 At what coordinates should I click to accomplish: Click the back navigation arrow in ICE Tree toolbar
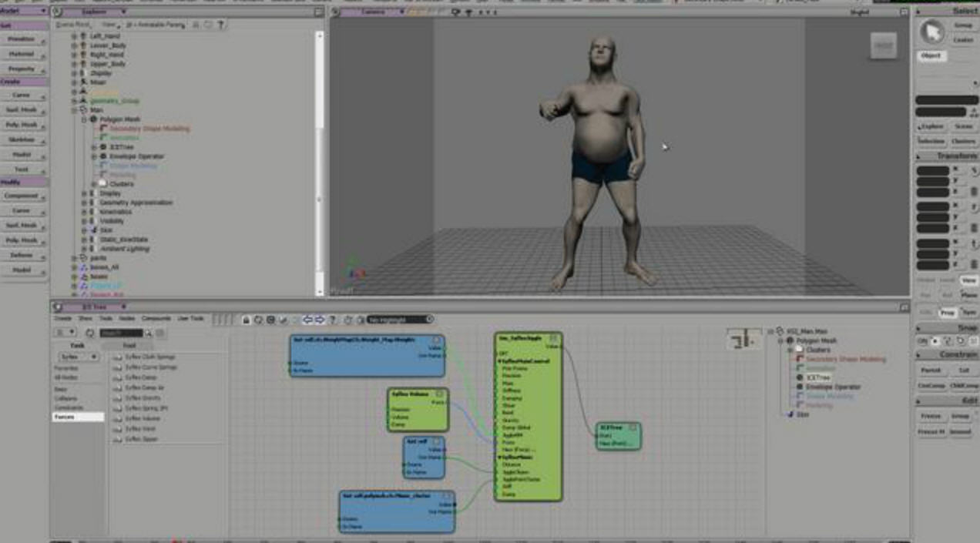tap(308, 319)
